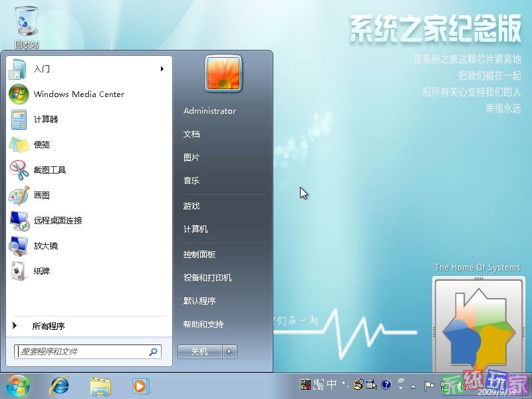Open the 入门 Getting Started icon
Viewport: 532px width, 399px height.
pos(17,69)
